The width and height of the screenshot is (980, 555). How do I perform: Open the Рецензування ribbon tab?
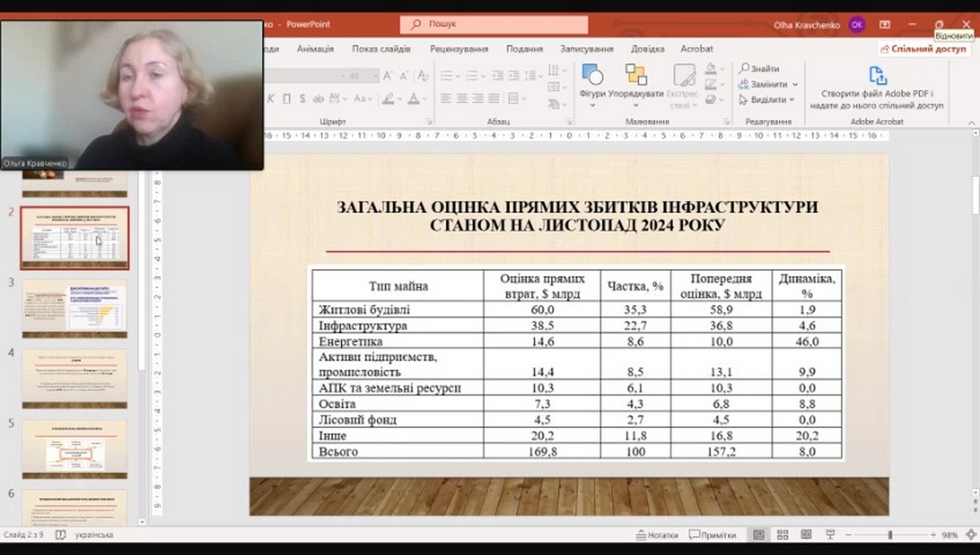coord(458,49)
